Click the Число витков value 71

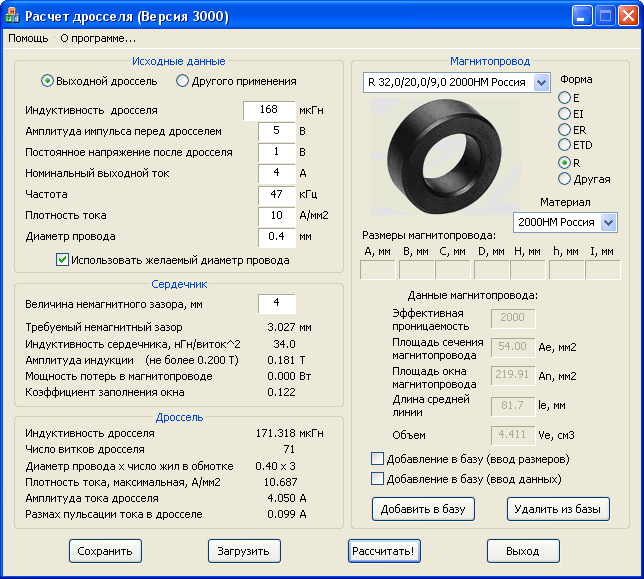(x=289, y=449)
